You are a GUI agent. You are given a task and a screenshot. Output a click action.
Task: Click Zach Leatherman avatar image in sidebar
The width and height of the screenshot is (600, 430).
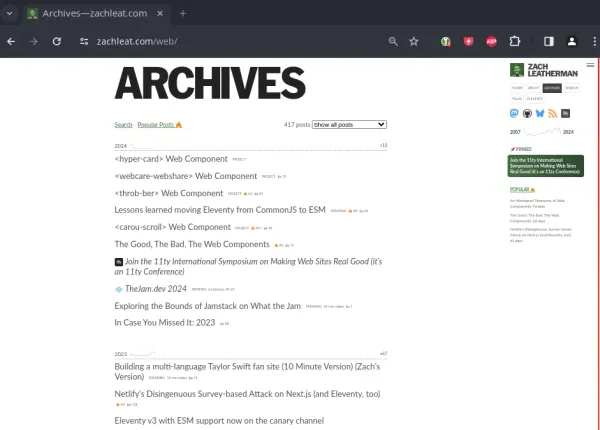[517, 70]
